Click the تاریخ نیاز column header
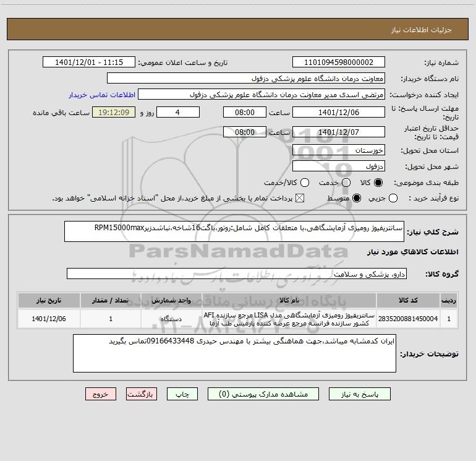The height and width of the screenshot is (461, 476). (49, 300)
